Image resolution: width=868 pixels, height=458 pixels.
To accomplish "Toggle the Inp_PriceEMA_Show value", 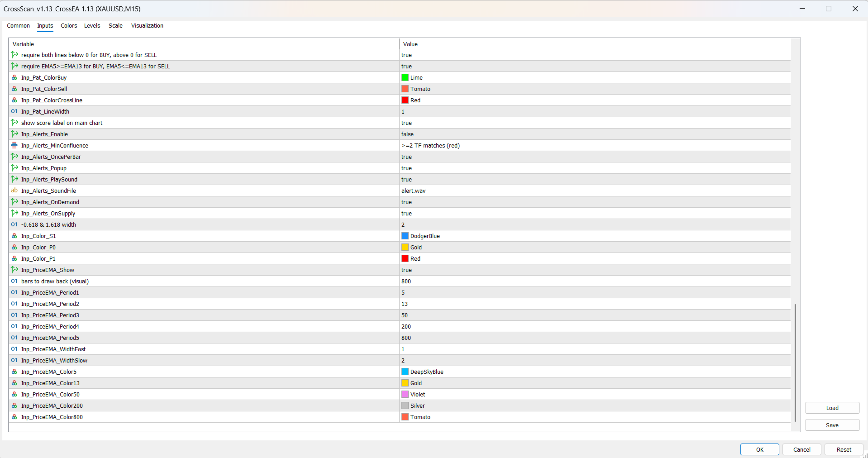I will pyautogui.click(x=595, y=270).
